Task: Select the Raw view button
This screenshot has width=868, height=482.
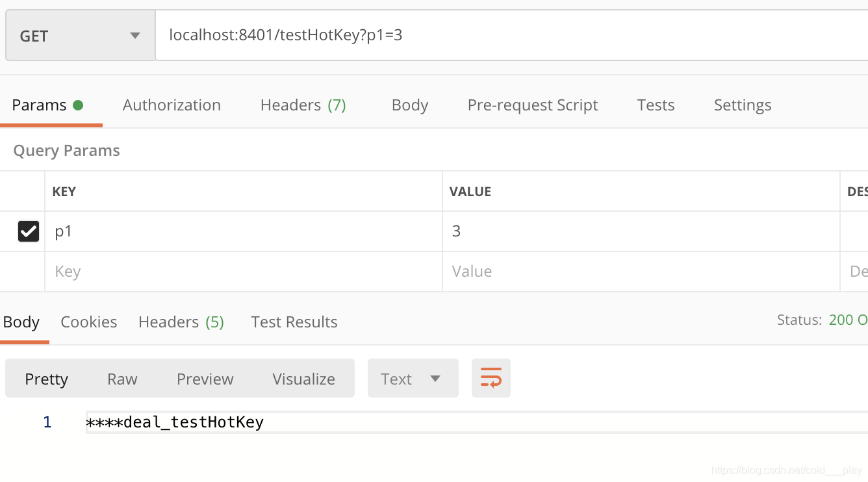Action: click(x=122, y=379)
